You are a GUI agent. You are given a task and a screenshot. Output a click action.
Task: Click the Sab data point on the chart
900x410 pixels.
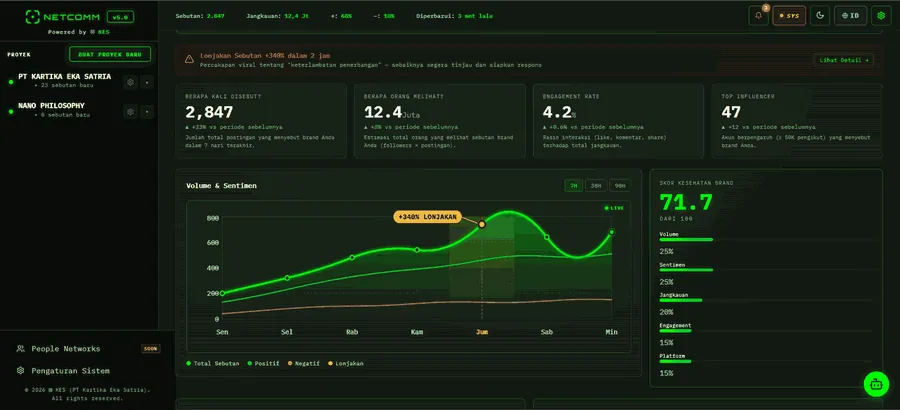pos(546,237)
